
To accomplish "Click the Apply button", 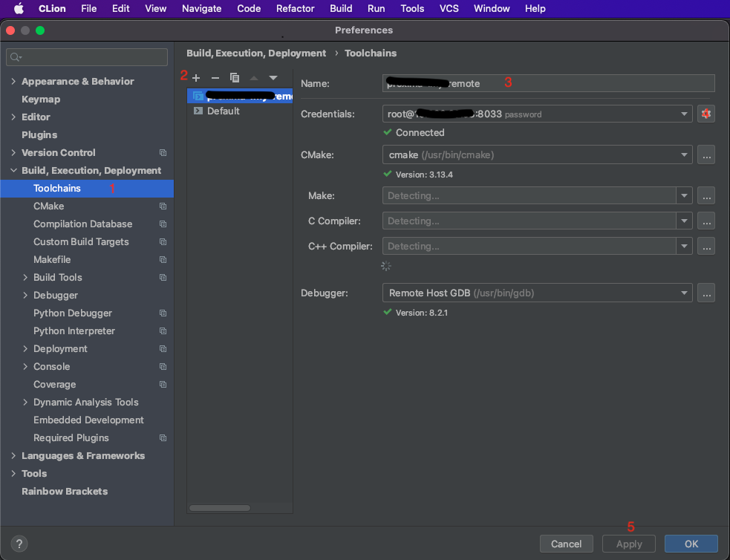I will 628,544.
